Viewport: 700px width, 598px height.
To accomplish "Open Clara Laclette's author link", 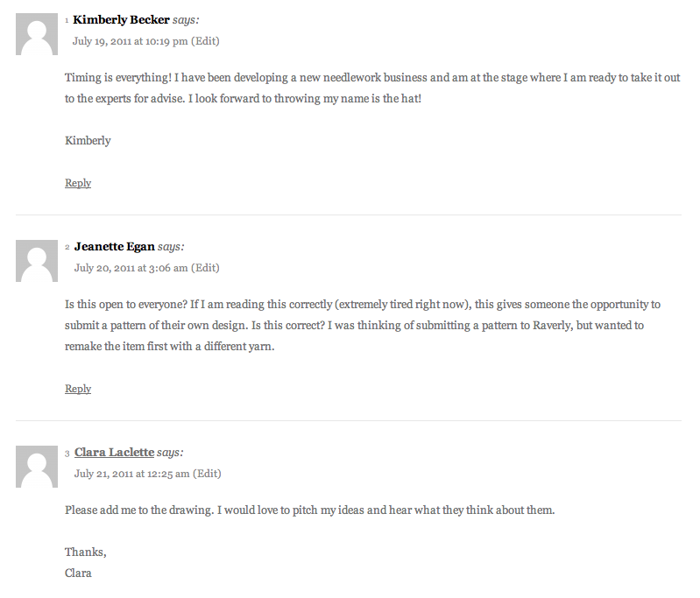I will [114, 452].
